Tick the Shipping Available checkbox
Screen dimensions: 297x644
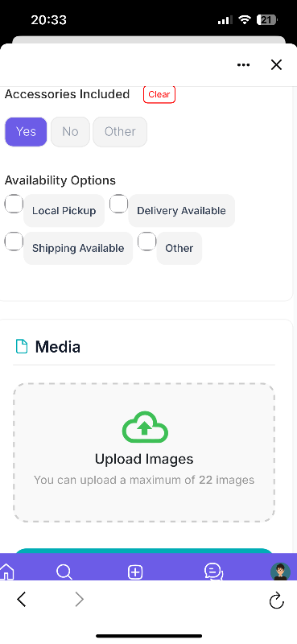pyautogui.click(x=14, y=241)
